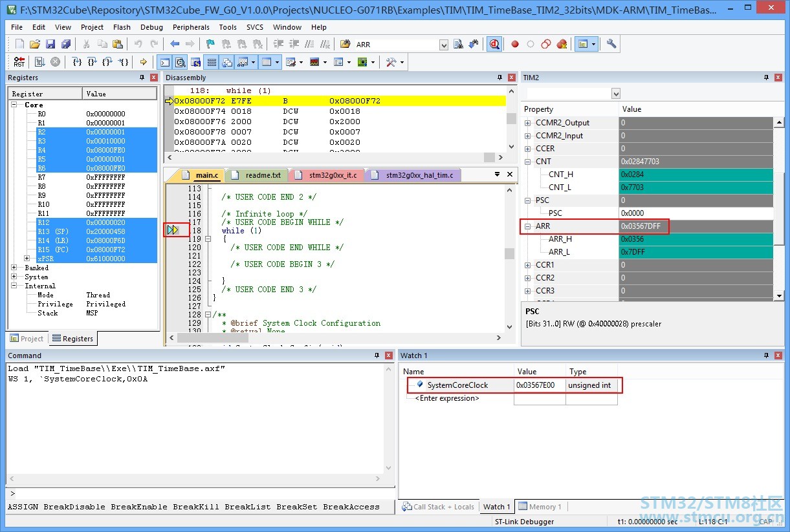This screenshot has height=532, width=790.
Task: Click the Enable/Disable Breakpoint hollow circle icon
Action: [531, 44]
